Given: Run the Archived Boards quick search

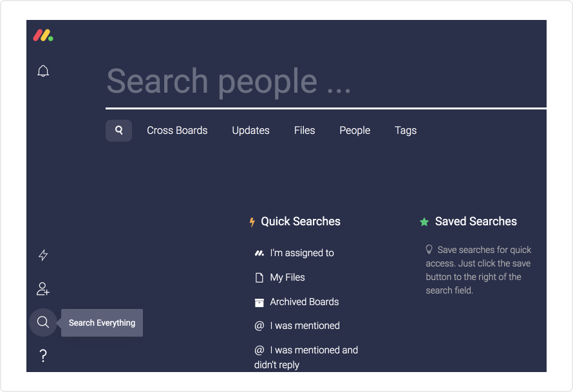Looking at the screenshot, I should pos(297,302).
